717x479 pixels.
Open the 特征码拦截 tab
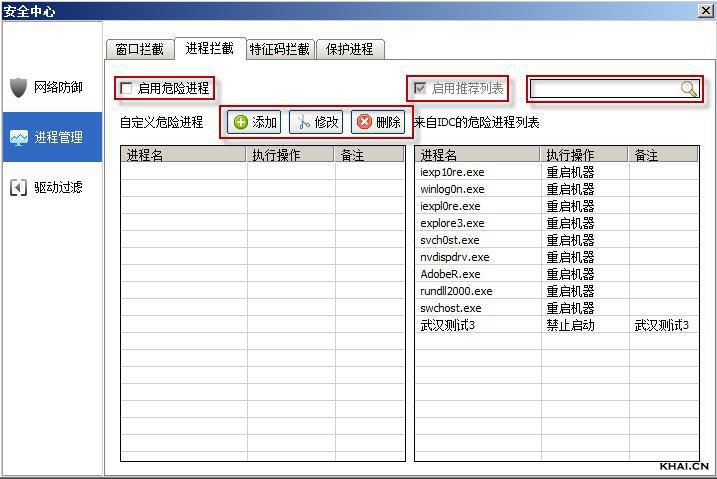click(280, 49)
